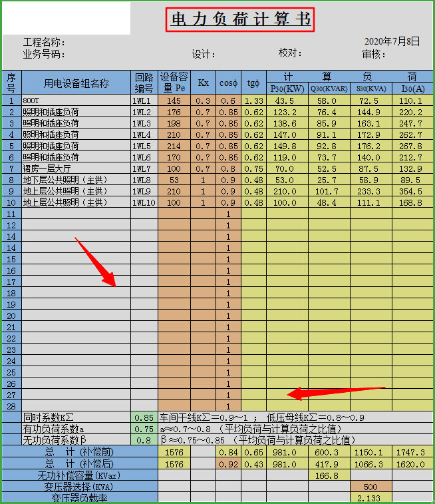
Task: Select the 回路编号 column header
Action: [x=144, y=83]
